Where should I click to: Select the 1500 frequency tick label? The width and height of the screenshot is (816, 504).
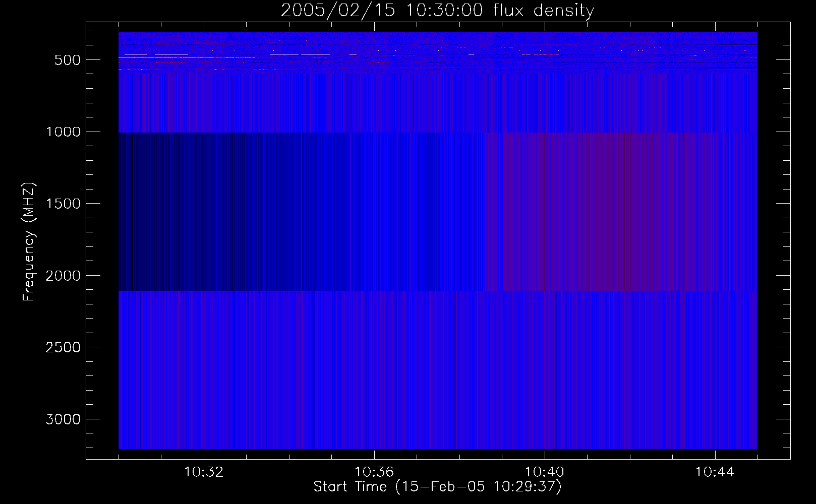(63, 204)
